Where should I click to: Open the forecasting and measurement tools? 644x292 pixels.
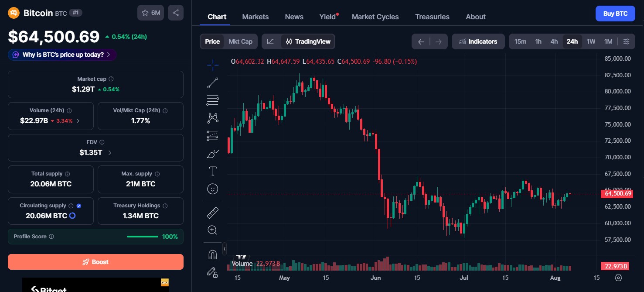[213, 136]
